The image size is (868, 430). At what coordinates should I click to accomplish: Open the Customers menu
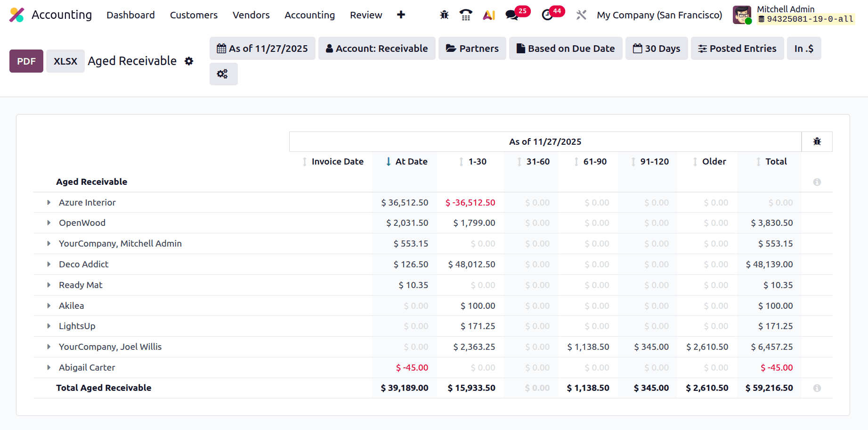coord(194,15)
